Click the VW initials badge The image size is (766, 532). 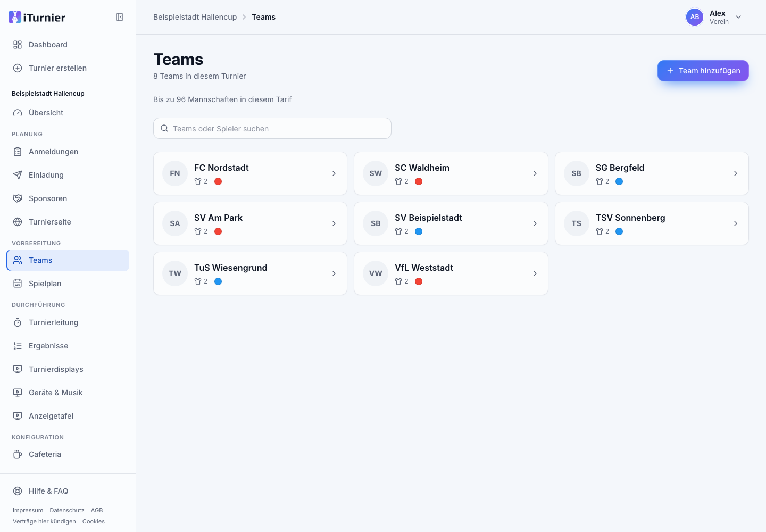click(x=376, y=273)
